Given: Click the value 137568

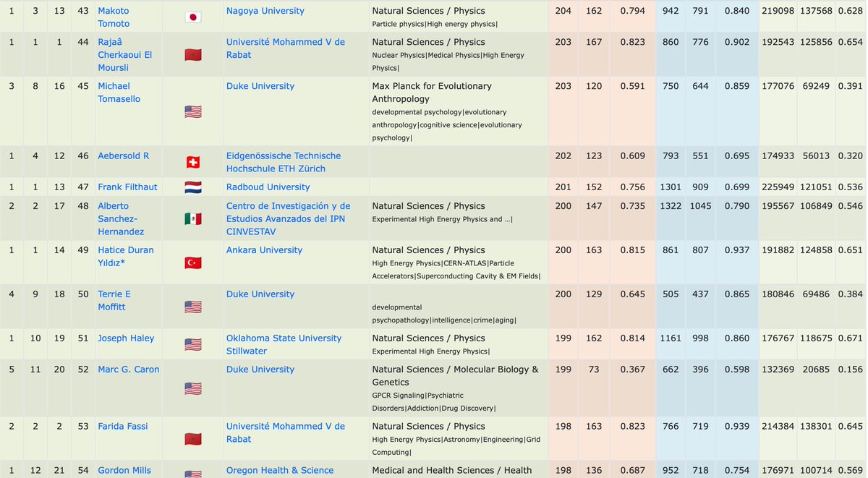Looking at the screenshot, I should [815, 11].
